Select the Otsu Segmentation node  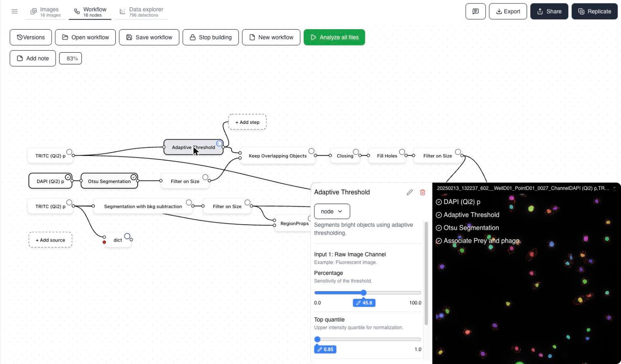[109, 181]
